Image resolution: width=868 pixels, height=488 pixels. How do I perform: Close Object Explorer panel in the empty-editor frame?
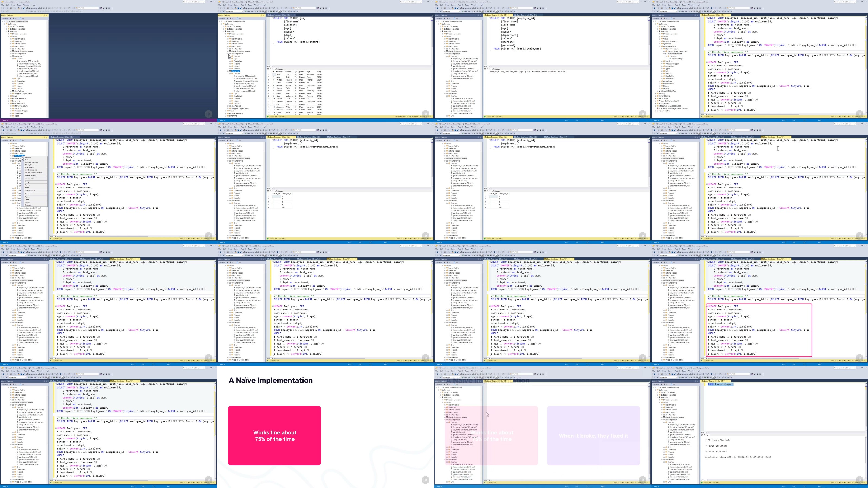point(47,15)
